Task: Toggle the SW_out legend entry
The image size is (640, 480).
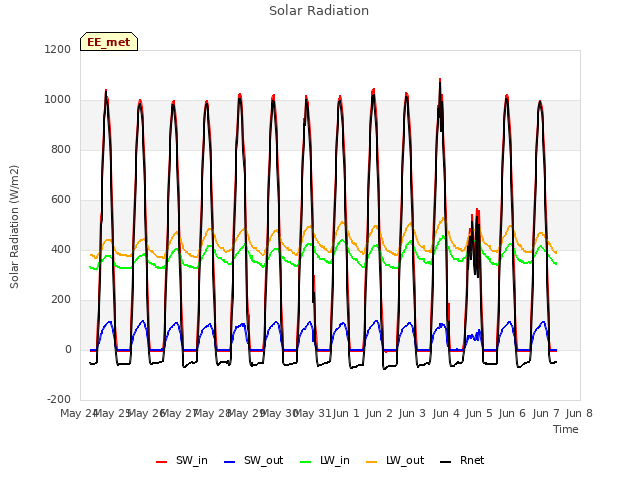Action: [253, 460]
